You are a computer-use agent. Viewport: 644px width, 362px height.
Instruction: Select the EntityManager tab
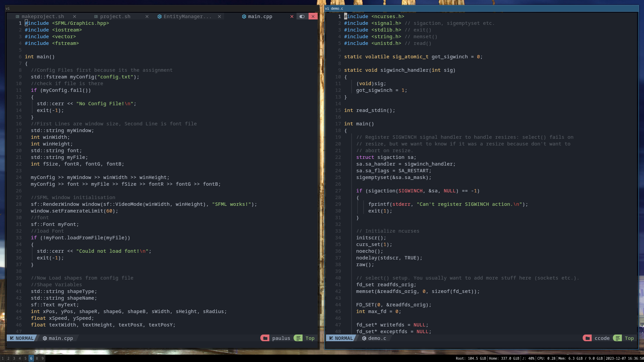187,16
